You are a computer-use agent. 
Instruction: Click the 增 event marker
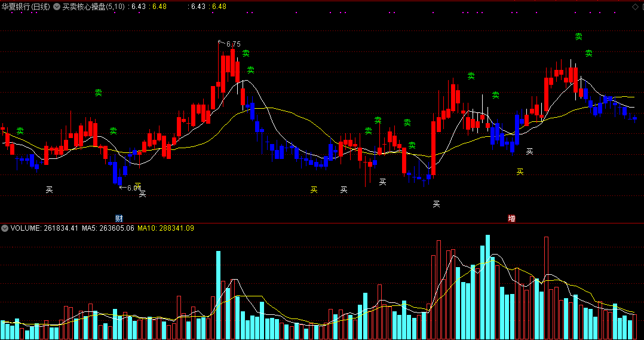(512, 219)
